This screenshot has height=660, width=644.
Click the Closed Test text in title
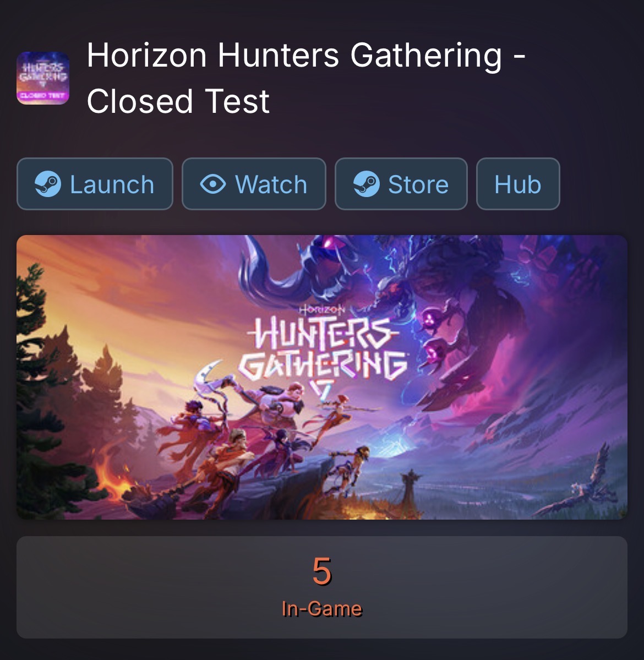(178, 101)
